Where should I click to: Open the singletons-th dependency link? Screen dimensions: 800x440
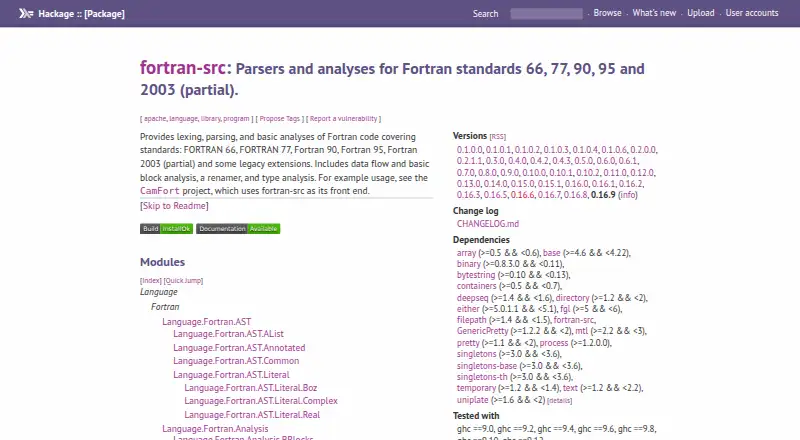pos(482,377)
